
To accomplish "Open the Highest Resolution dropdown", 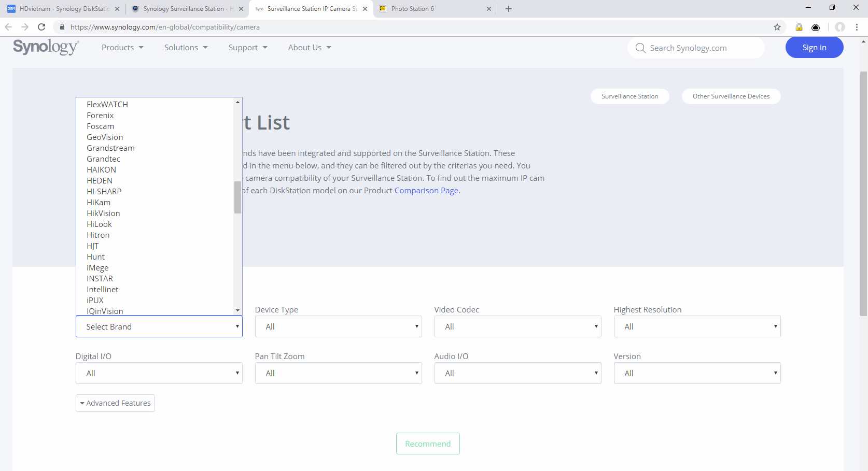I will (x=697, y=326).
